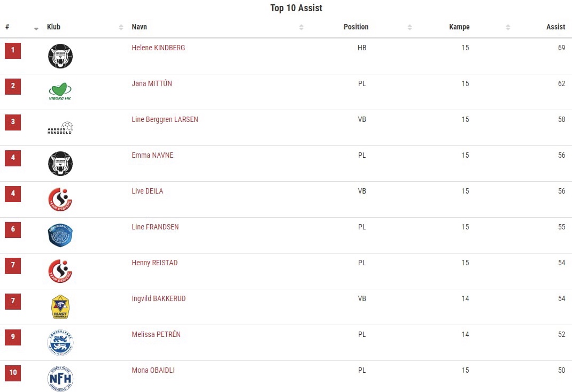Click Ikast Håndbold yellow logo
This screenshot has width=572, height=392.
(60, 306)
